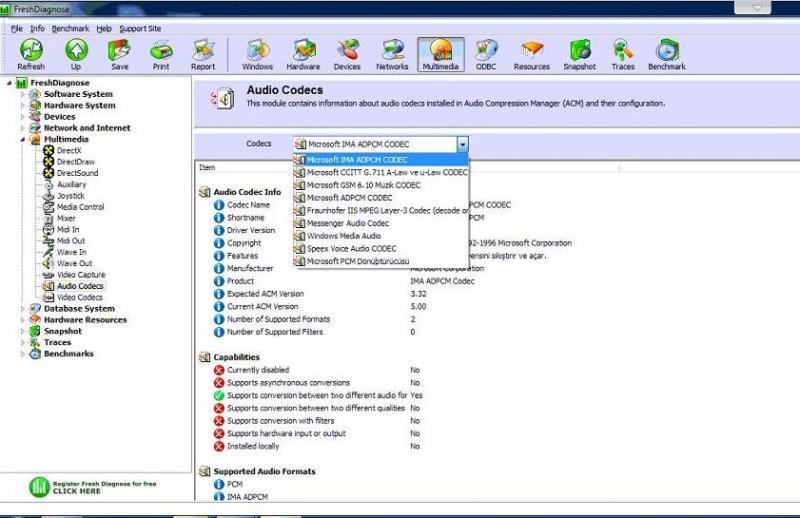This screenshot has width=800, height=518.
Task: Expand the Database System tree node
Action: pyautogui.click(x=23, y=309)
